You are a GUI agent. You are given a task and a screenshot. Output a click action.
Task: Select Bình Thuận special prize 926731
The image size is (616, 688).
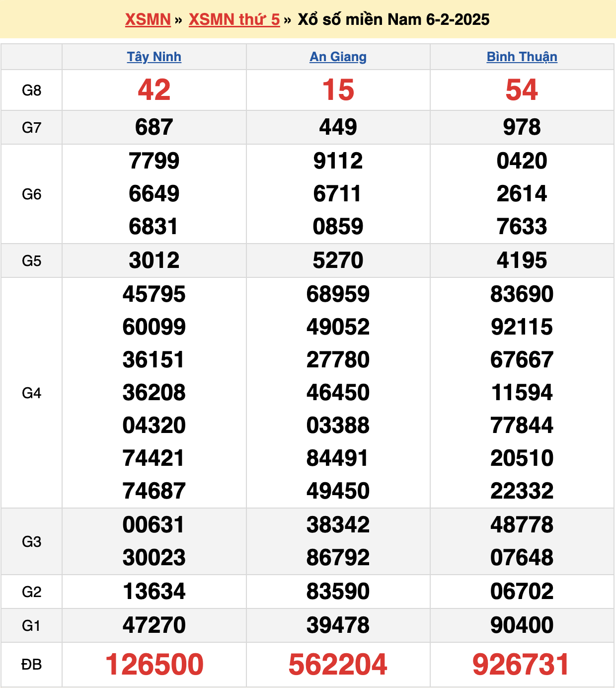(x=521, y=665)
